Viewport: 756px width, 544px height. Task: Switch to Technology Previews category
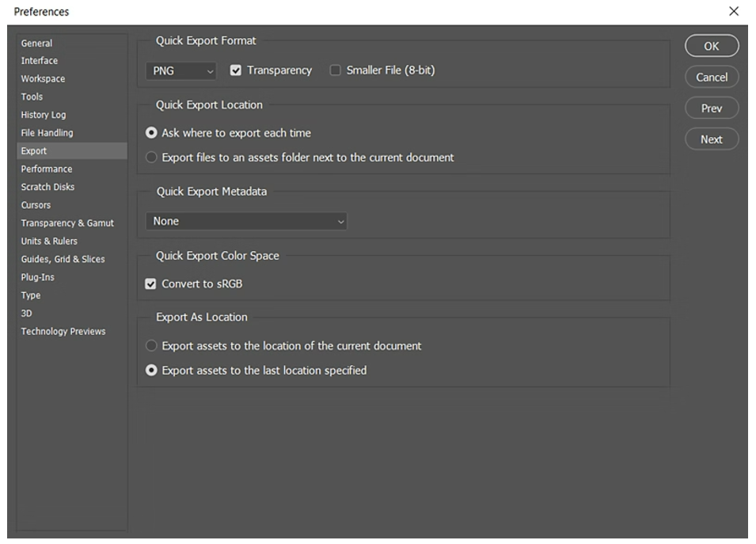coord(63,331)
